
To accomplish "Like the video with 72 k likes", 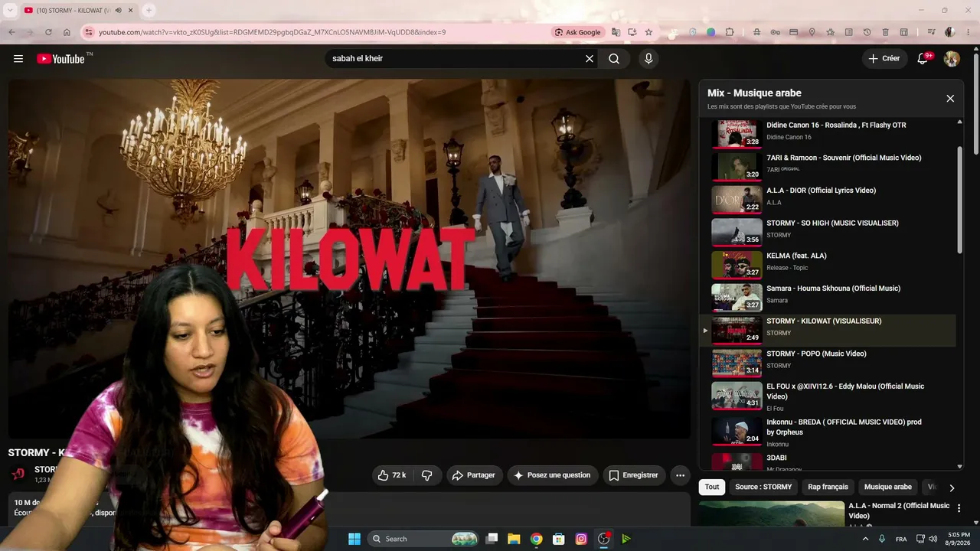I will pyautogui.click(x=392, y=475).
